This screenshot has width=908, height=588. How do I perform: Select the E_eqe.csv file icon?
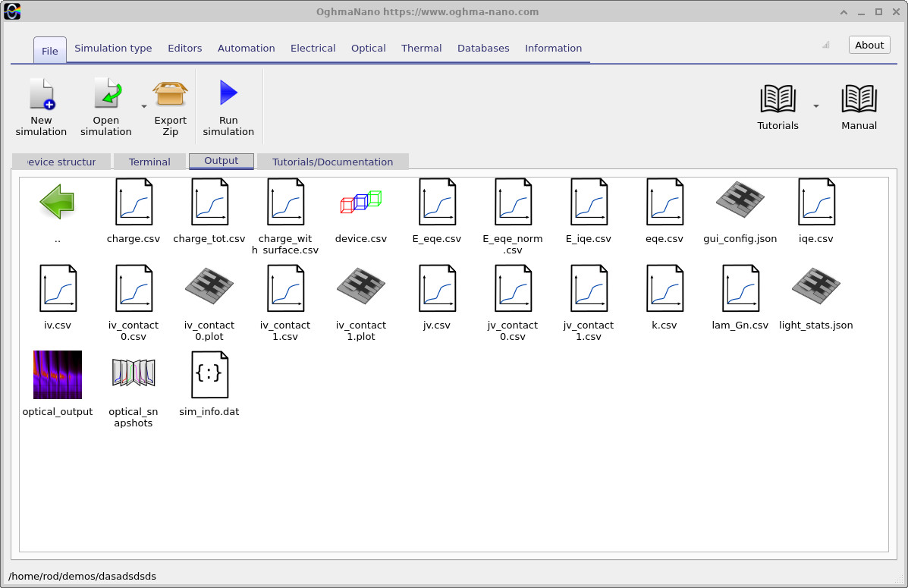click(437, 202)
